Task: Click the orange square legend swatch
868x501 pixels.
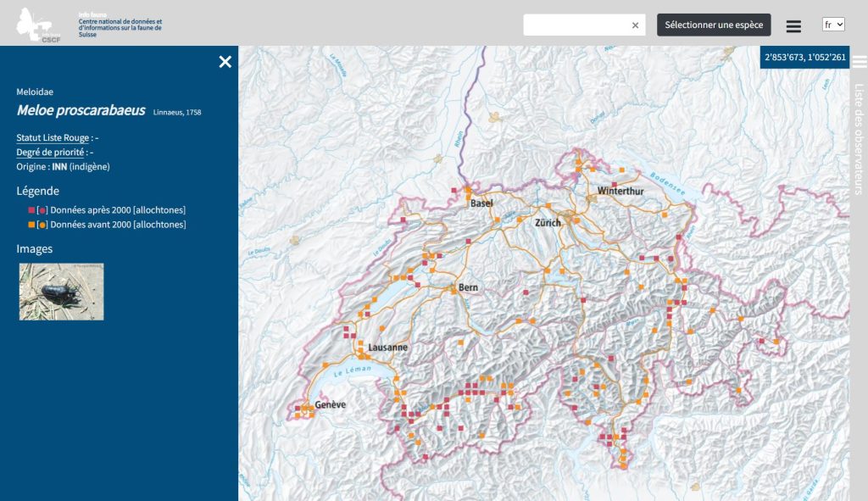Action: (x=31, y=225)
